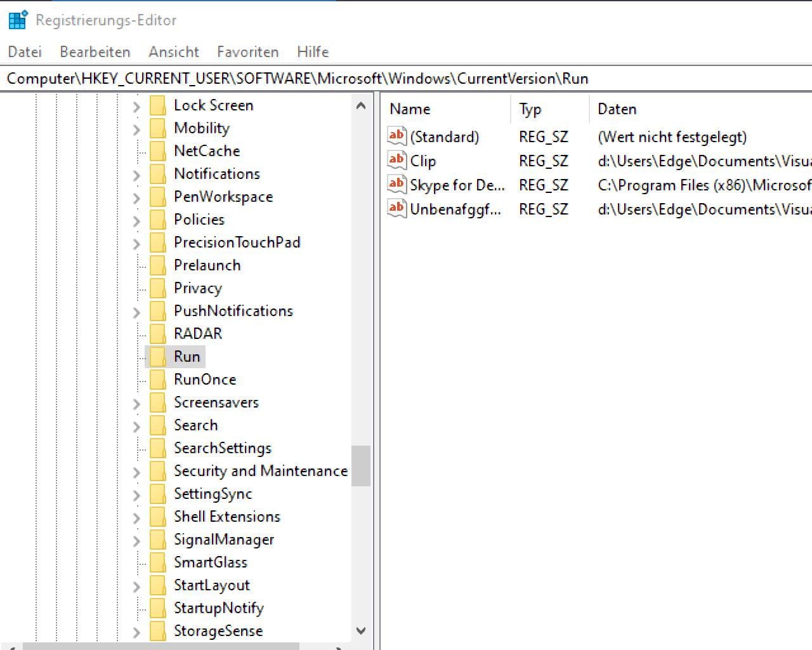
Task: Expand the Security and Maintenance key
Action: [136, 472]
